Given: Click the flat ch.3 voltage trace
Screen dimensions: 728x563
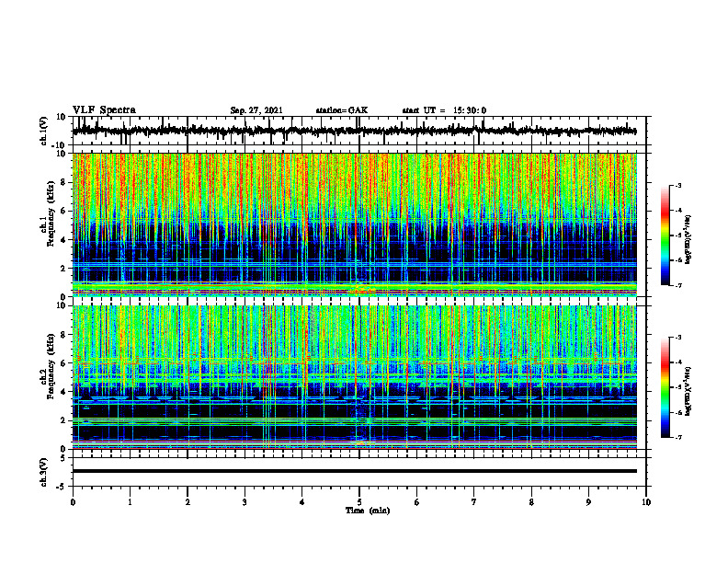Looking at the screenshot, I should coord(354,471).
